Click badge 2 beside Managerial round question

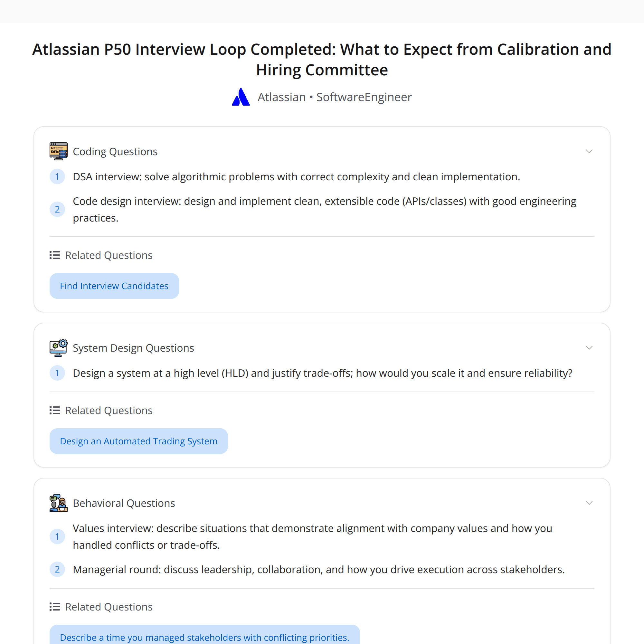pos(57,569)
